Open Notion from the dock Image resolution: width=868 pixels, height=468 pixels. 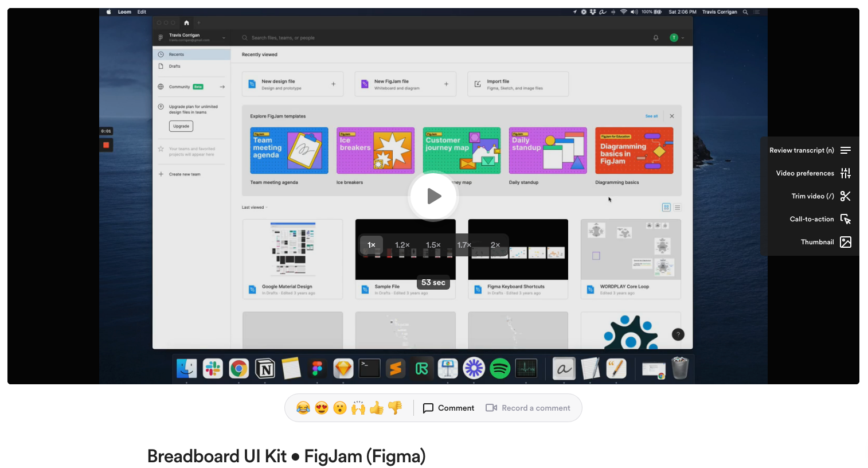(265, 369)
